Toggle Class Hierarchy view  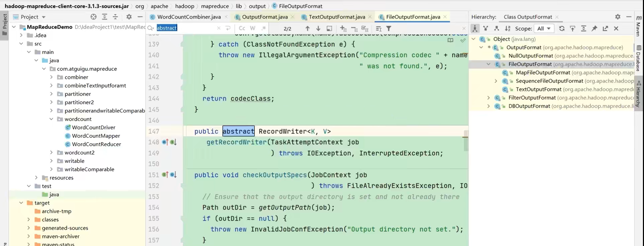tap(475, 28)
